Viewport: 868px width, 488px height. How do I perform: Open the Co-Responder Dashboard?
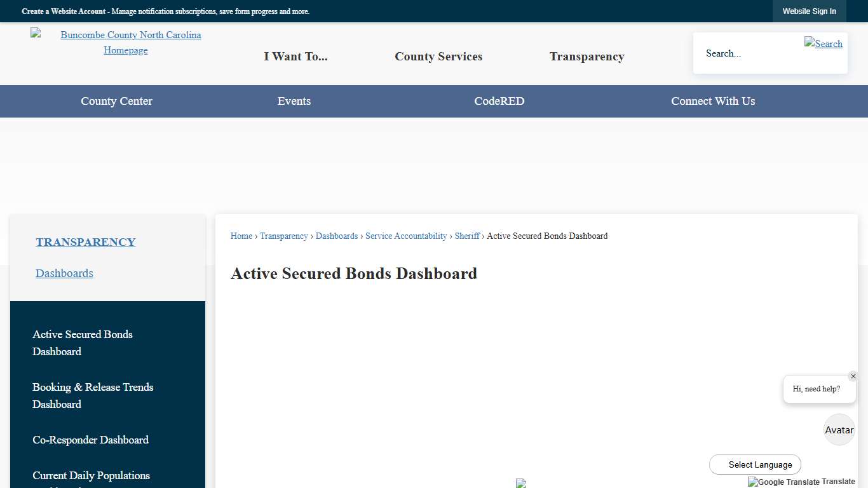tap(90, 440)
